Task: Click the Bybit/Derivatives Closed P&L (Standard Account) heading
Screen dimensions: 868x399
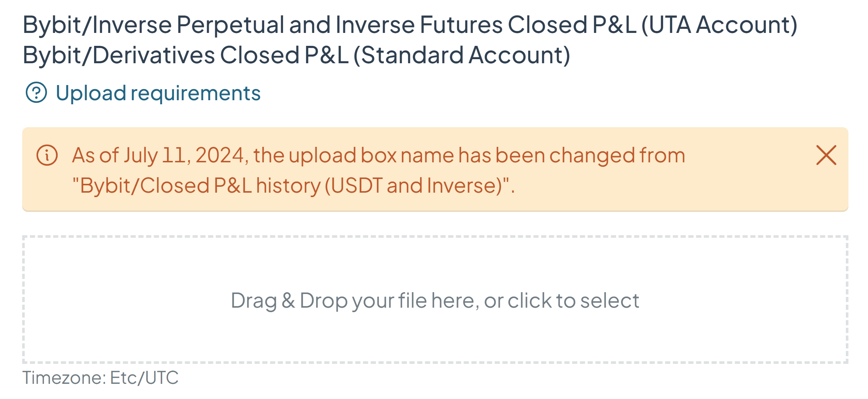Action: 296,55
